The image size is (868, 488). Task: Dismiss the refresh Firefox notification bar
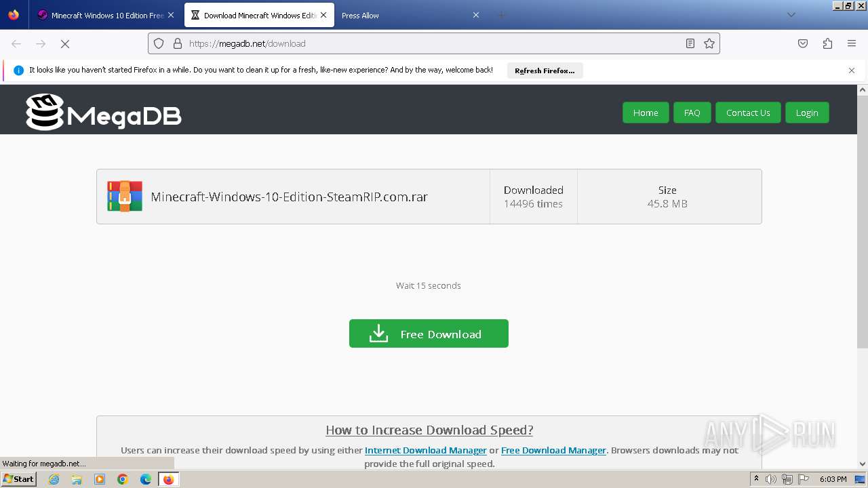(852, 70)
